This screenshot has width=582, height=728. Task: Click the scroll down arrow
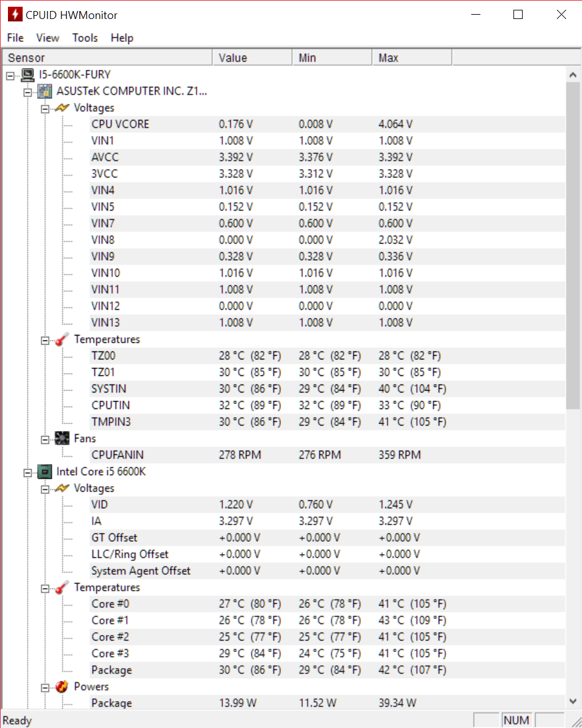(573, 701)
